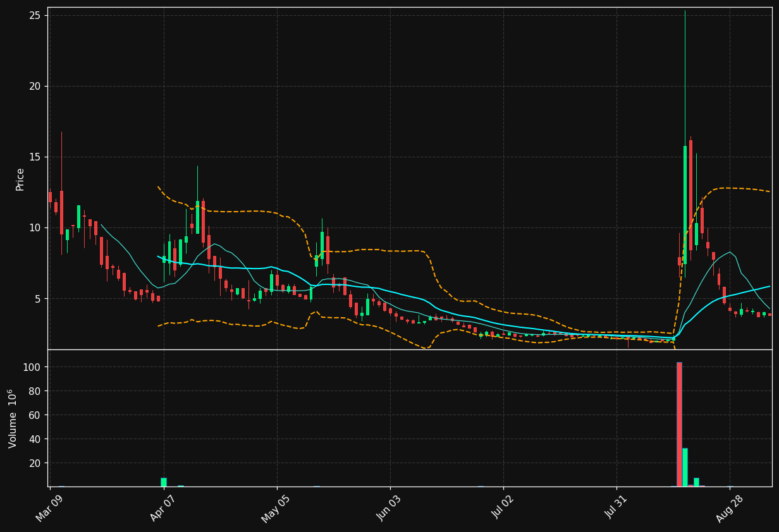
Task: Click the volume axis value 80
Action: pyautogui.click(x=35, y=391)
